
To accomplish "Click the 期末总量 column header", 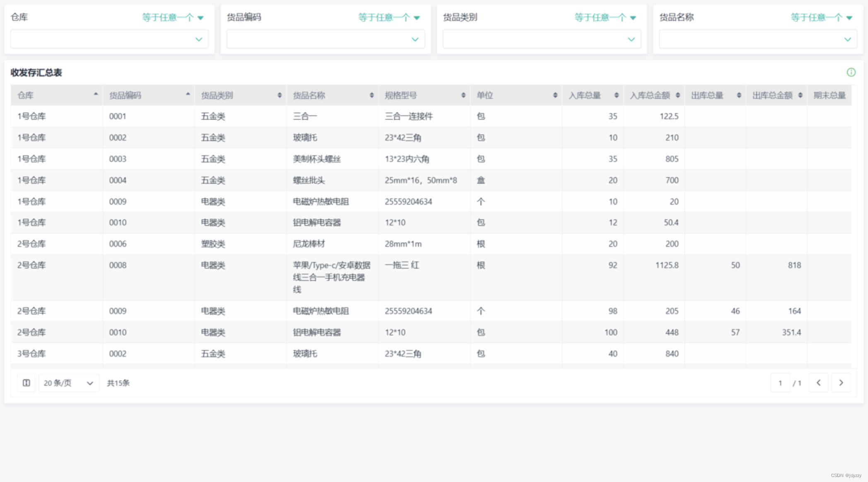I will [829, 95].
